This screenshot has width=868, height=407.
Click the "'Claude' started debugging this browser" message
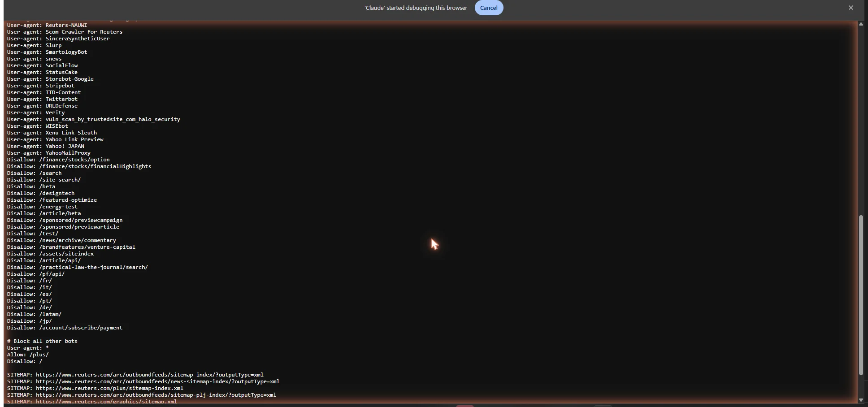click(x=416, y=8)
